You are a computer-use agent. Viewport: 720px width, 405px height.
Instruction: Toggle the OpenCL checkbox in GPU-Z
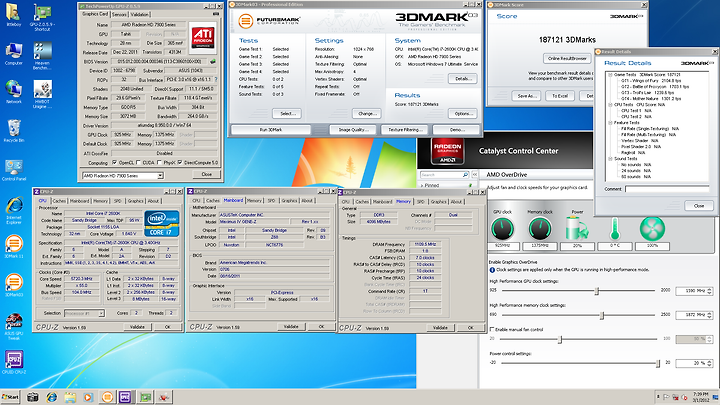tap(115, 163)
